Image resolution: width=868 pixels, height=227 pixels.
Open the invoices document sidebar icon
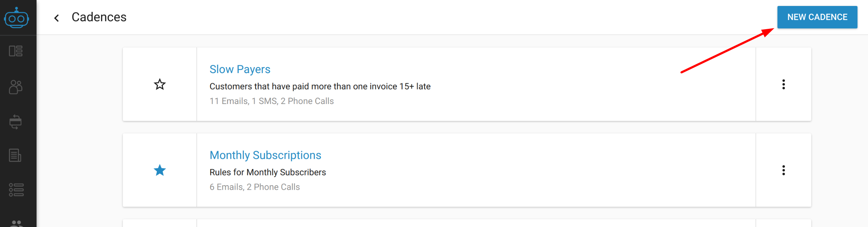tap(15, 155)
